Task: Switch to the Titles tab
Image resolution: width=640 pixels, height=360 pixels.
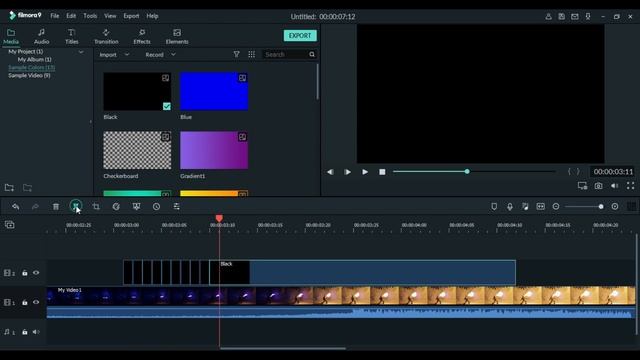Action: [71, 36]
